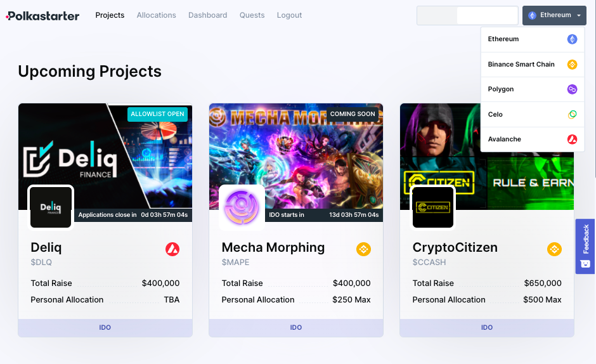Click the COMING SOON badge
Image resolution: width=596 pixels, height=364 pixels.
(353, 114)
